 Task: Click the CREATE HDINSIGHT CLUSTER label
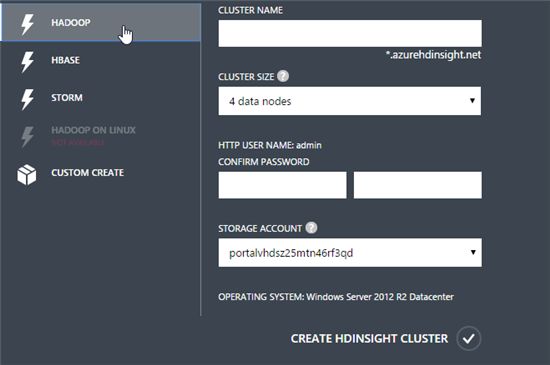pyautogui.click(x=369, y=338)
